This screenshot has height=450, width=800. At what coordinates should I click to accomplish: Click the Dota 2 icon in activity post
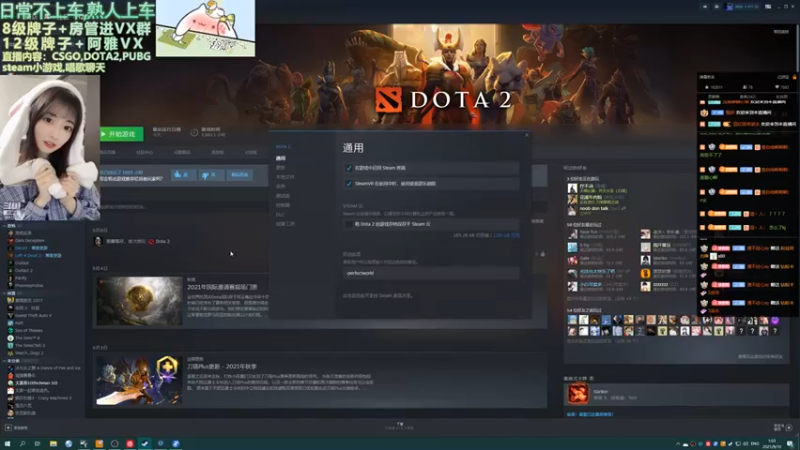152,241
